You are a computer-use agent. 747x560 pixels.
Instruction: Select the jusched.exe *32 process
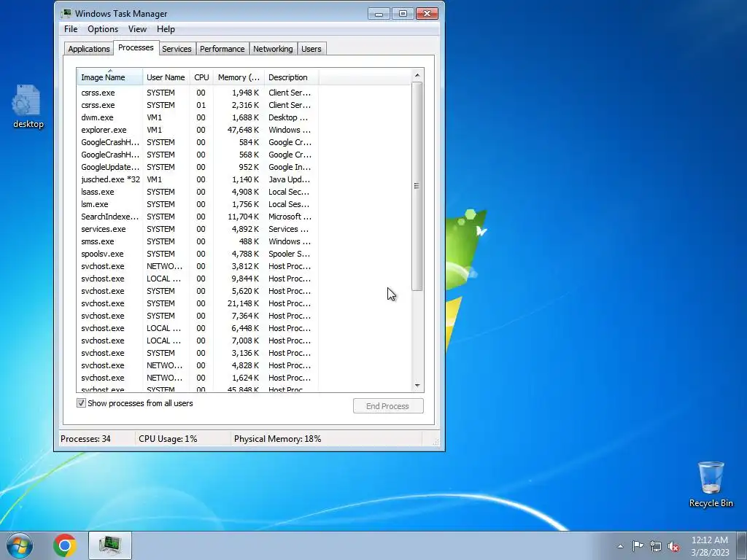tap(198, 179)
